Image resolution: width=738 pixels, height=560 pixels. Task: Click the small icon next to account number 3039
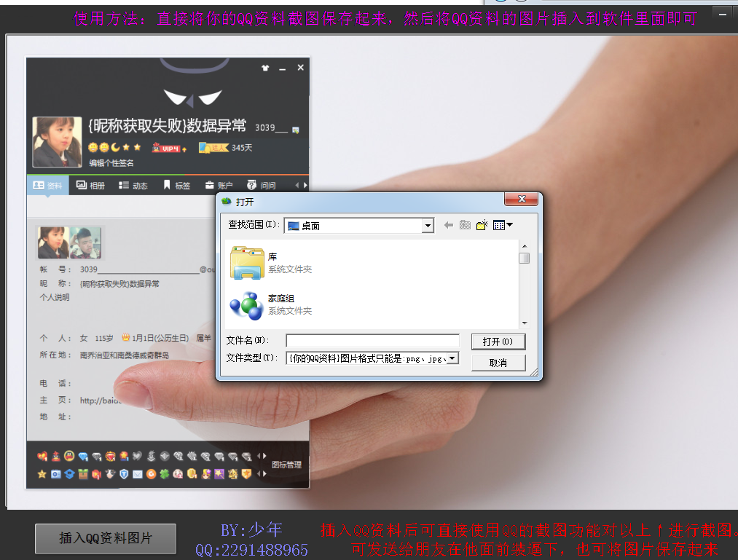pos(296,130)
